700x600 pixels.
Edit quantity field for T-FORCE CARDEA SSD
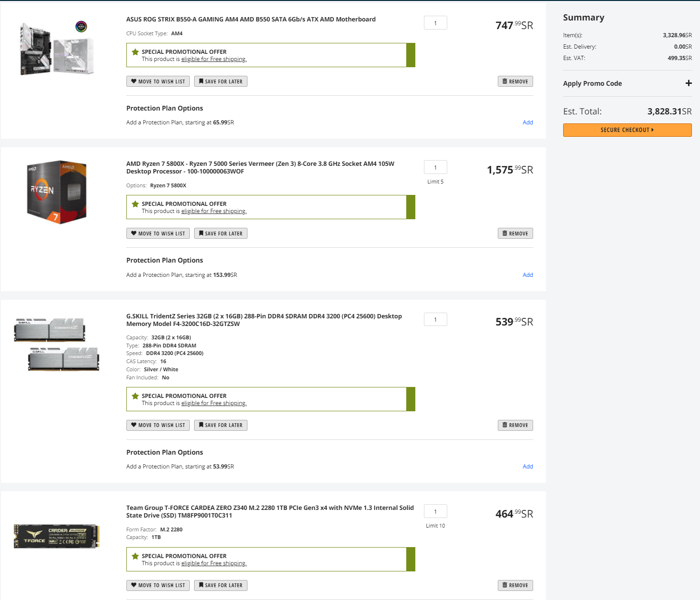pos(435,511)
